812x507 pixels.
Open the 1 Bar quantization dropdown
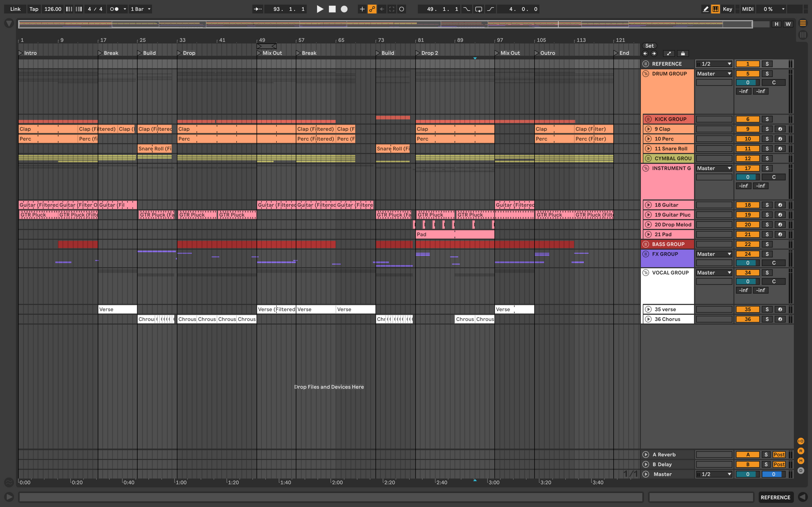point(141,9)
